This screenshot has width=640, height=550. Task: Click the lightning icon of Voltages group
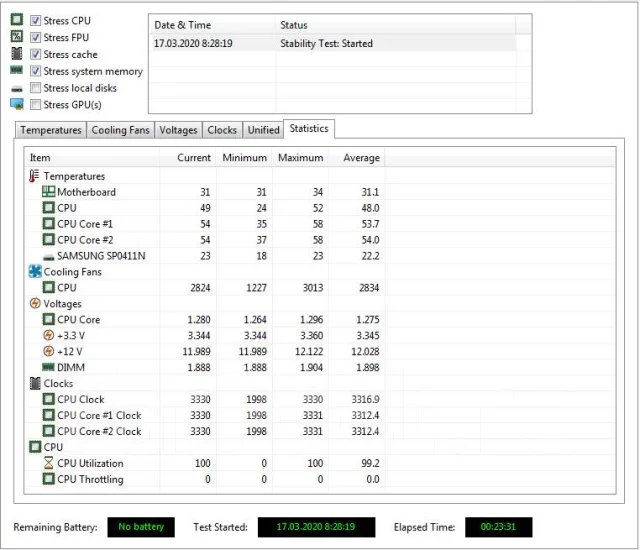[x=35, y=303]
